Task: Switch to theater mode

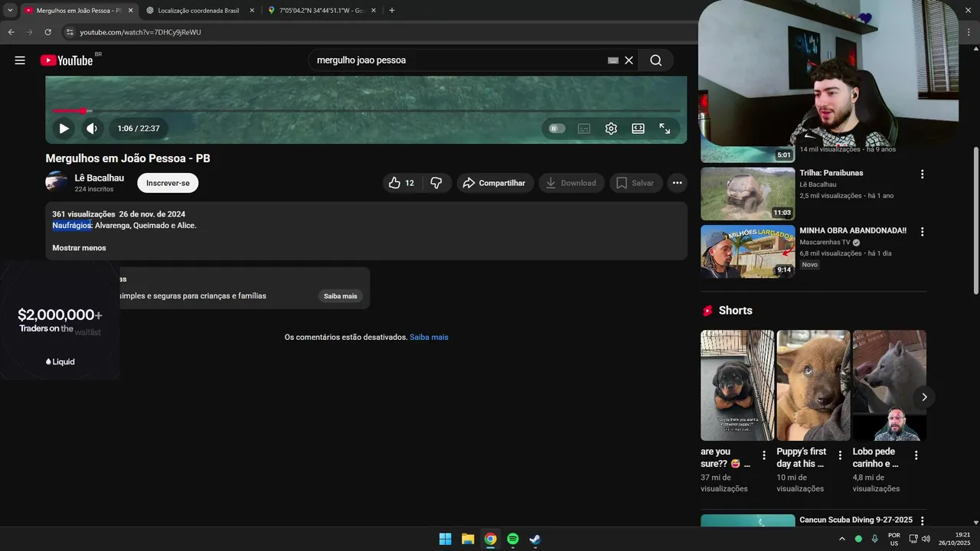Action: tap(638, 129)
